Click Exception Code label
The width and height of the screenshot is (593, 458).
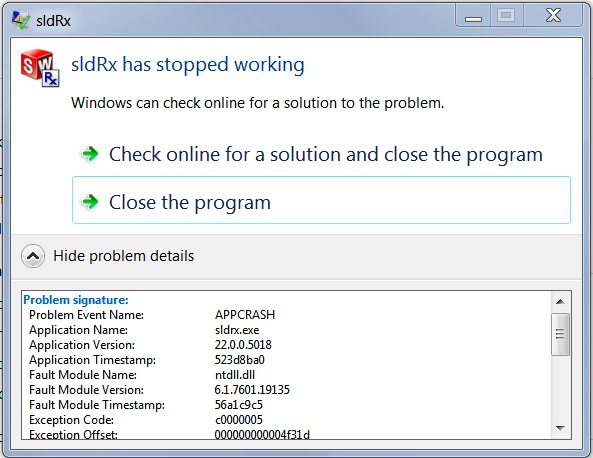coord(71,420)
